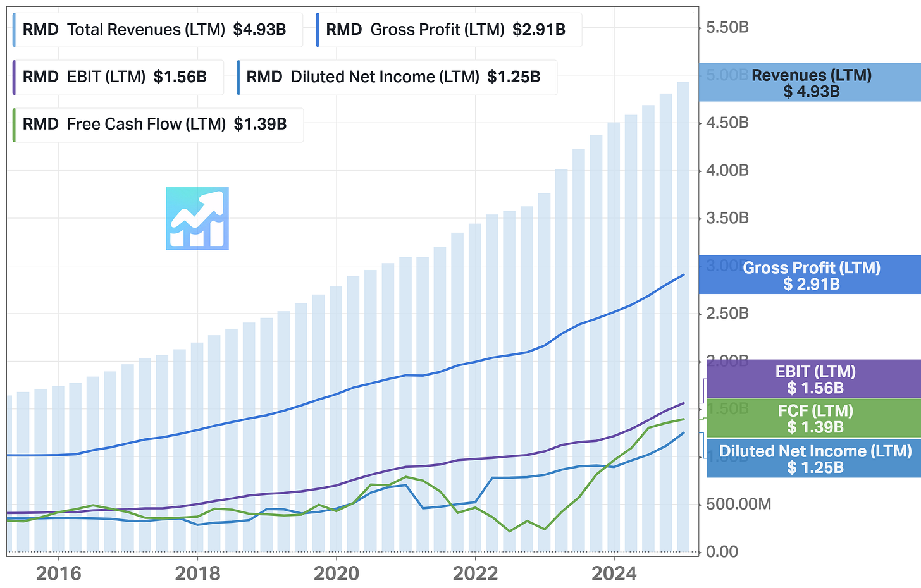
Task: Click the green FCF (LTM) $1.39B label
Action: click(814, 418)
